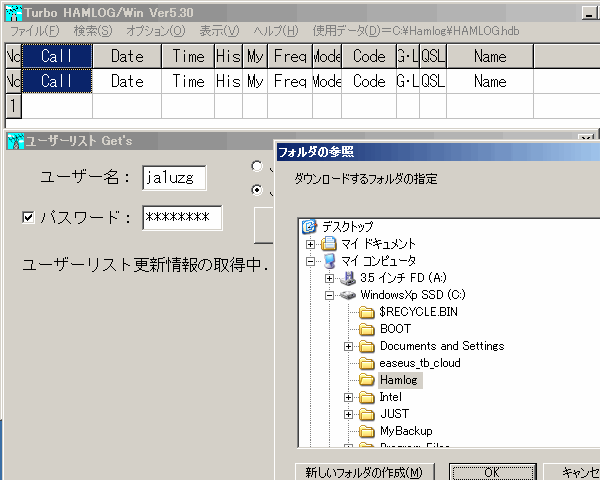This screenshot has height=480, width=600.
Task: Click the OK button in folder dialog
Action: coord(492,472)
